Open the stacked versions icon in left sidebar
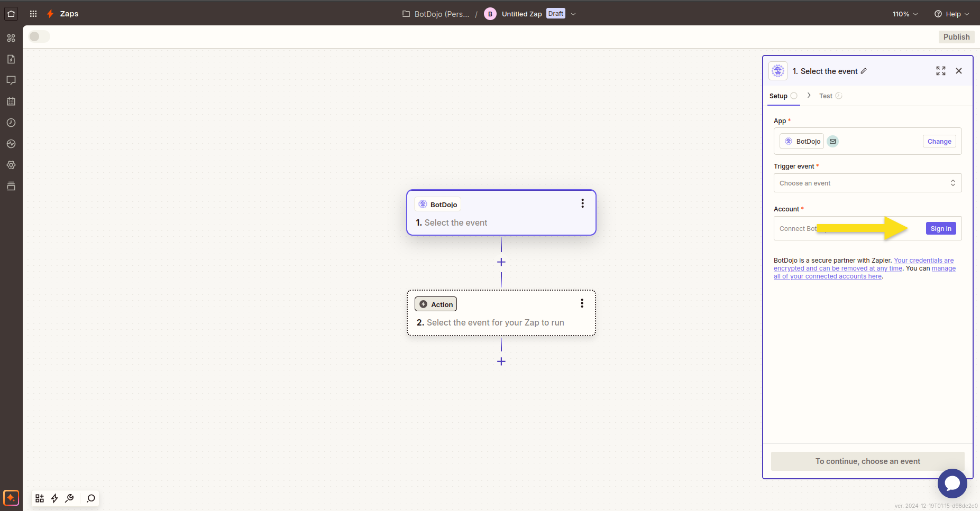This screenshot has width=980, height=511. (11, 186)
